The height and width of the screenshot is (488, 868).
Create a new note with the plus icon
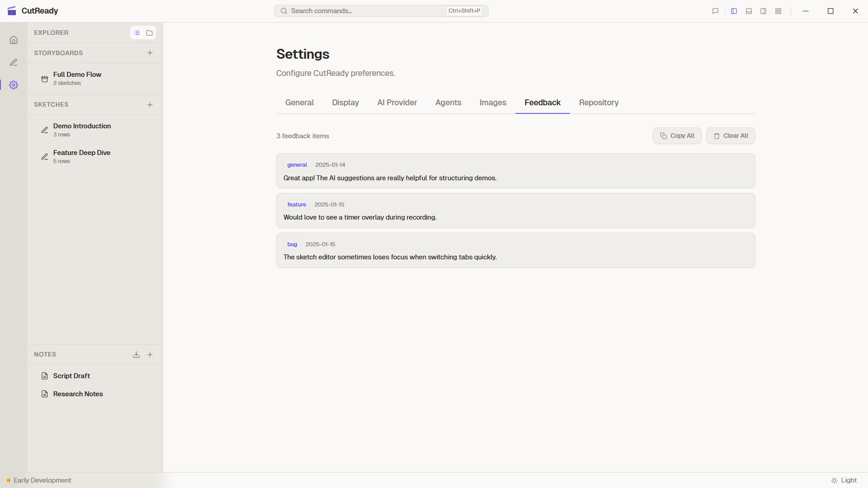[150, 355]
